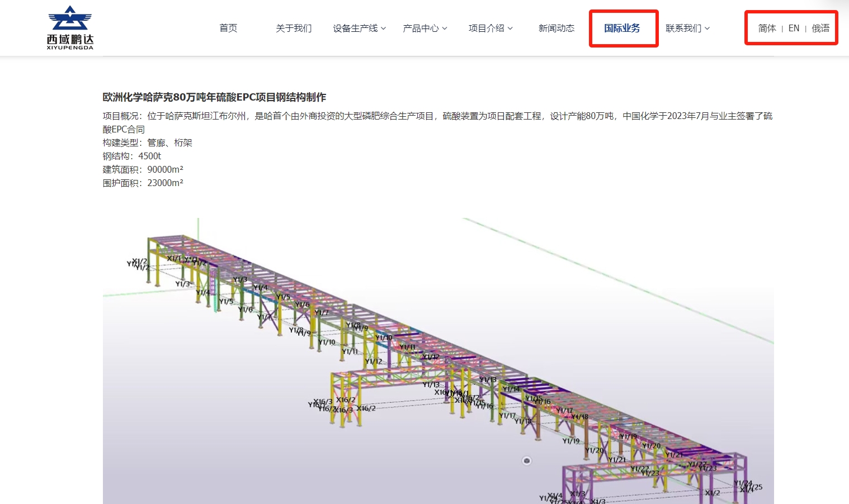
Task: Open the 关于我们 page
Action: (x=294, y=28)
